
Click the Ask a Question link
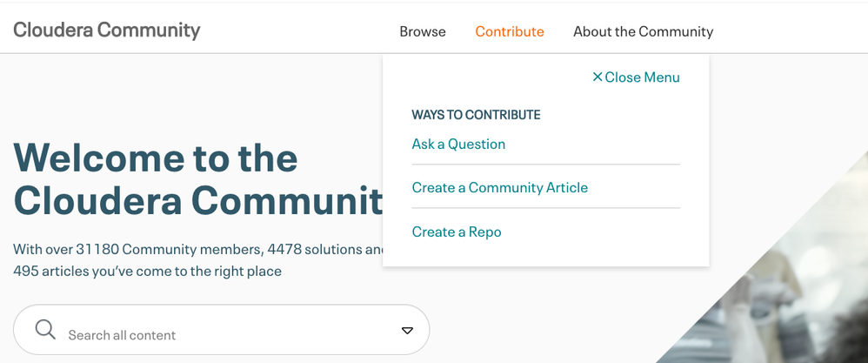458,144
